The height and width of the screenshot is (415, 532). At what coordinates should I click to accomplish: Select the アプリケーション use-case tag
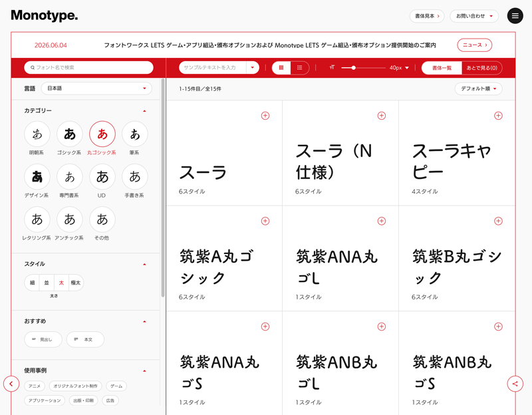(x=45, y=400)
